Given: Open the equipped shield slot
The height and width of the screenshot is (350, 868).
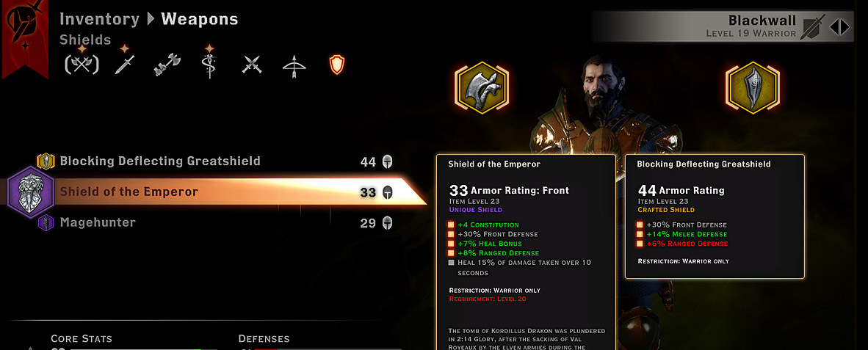Looking at the screenshot, I should (x=752, y=87).
